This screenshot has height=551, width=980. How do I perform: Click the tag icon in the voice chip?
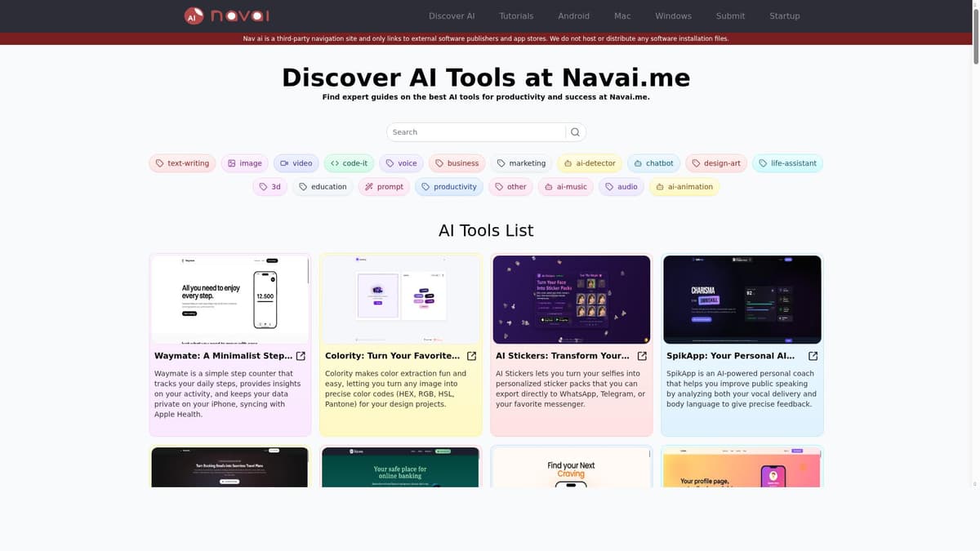point(390,162)
